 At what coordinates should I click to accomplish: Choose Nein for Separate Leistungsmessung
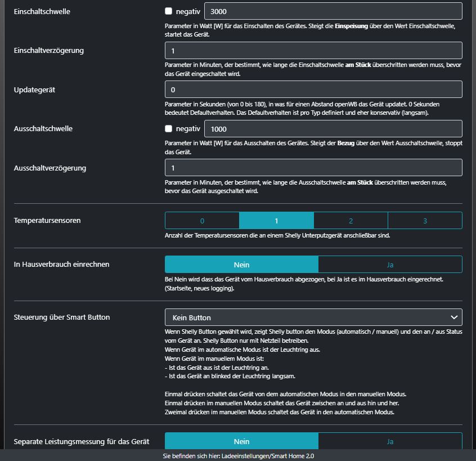(x=241, y=441)
